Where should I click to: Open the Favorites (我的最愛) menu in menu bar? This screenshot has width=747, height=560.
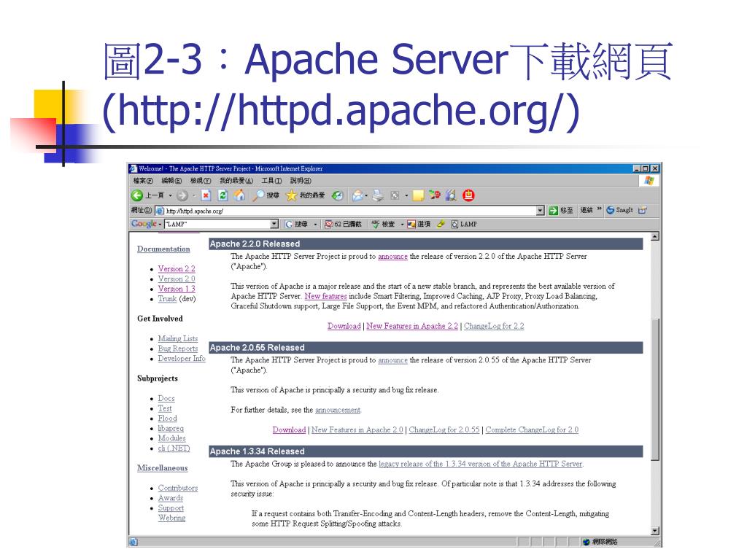[x=236, y=181]
